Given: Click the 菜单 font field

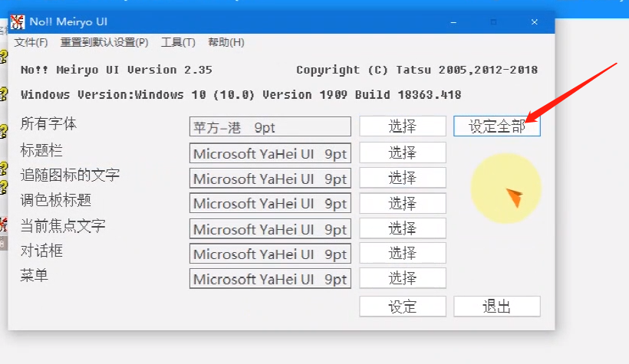Looking at the screenshot, I should [x=270, y=279].
